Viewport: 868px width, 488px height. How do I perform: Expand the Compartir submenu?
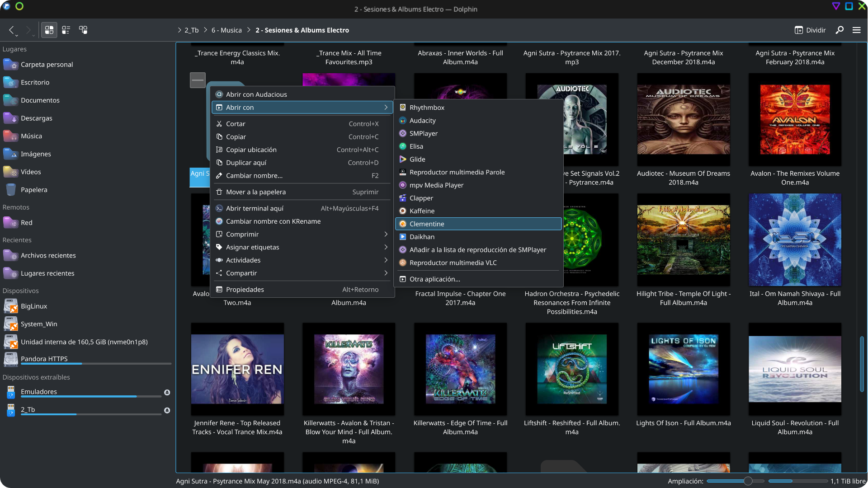coord(302,273)
